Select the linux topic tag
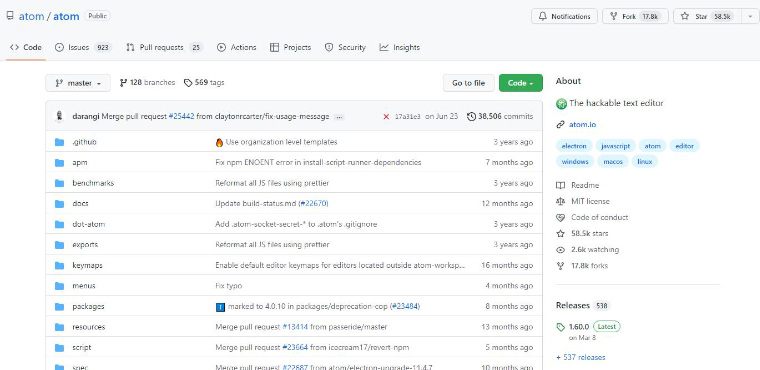Viewport: 760px width, 370px height. tap(645, 161)
